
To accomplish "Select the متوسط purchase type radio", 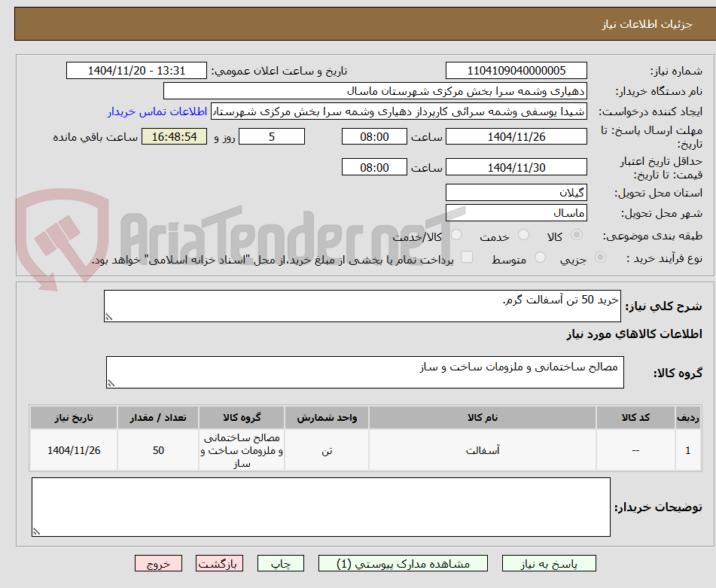I will (540, 257).
